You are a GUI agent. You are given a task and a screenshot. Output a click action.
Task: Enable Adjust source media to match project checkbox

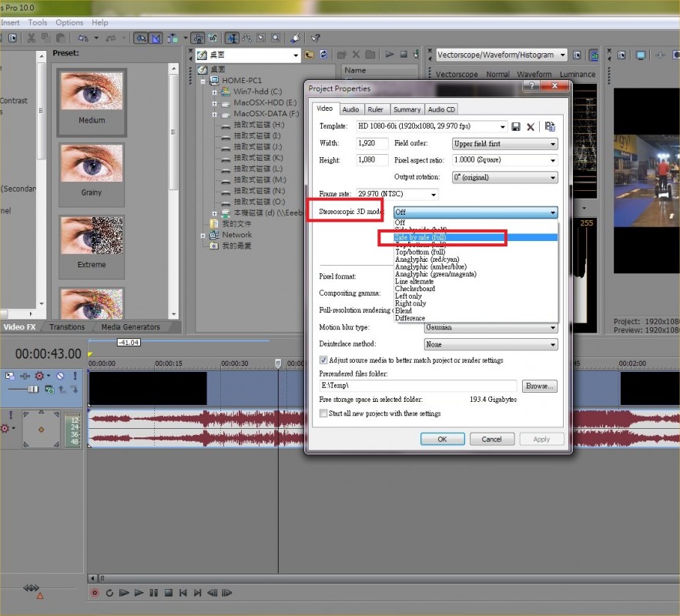[323, 360]
